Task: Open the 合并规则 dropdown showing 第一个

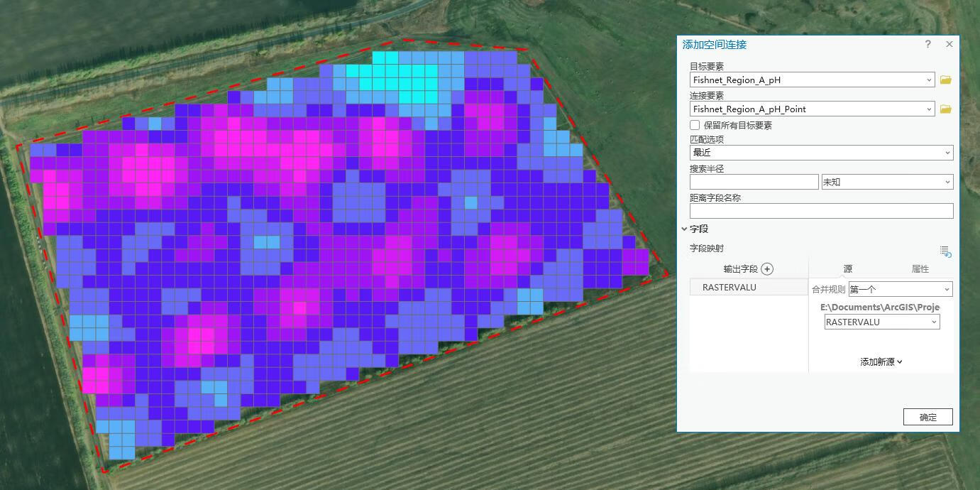Action: click(947, 289)
